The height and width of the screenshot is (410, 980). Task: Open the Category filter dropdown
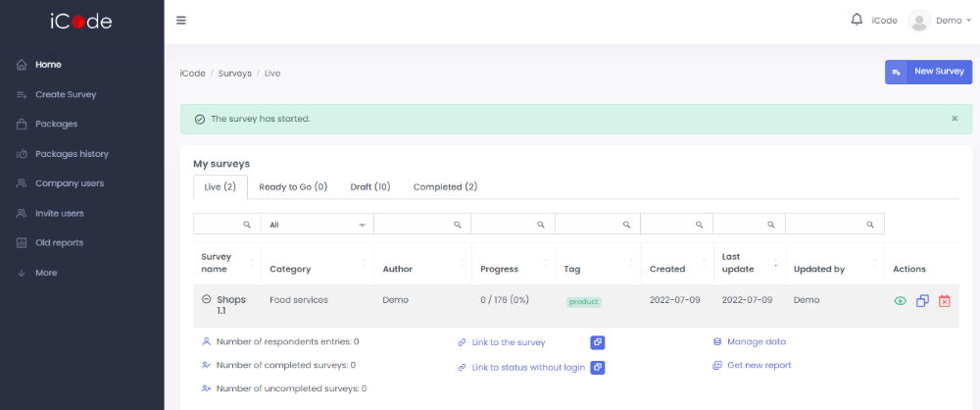pos(317,225)
